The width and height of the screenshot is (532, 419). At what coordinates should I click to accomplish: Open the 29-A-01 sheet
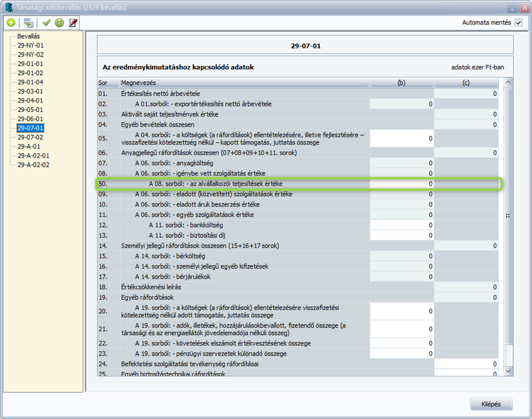point(29,146)
